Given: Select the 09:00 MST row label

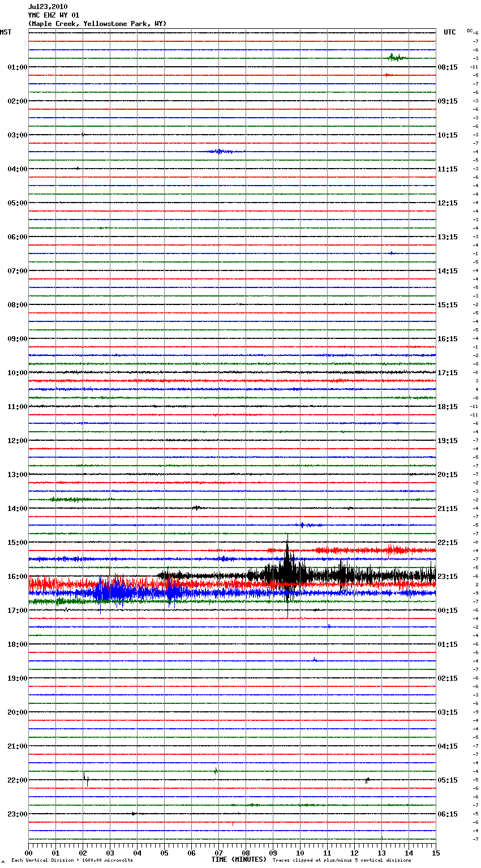Looking at the screenshot, I should (x=18, y=339).
